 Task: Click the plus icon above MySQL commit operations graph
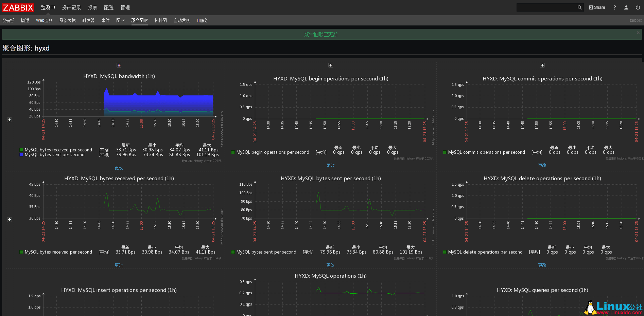(x=542, y=65)
